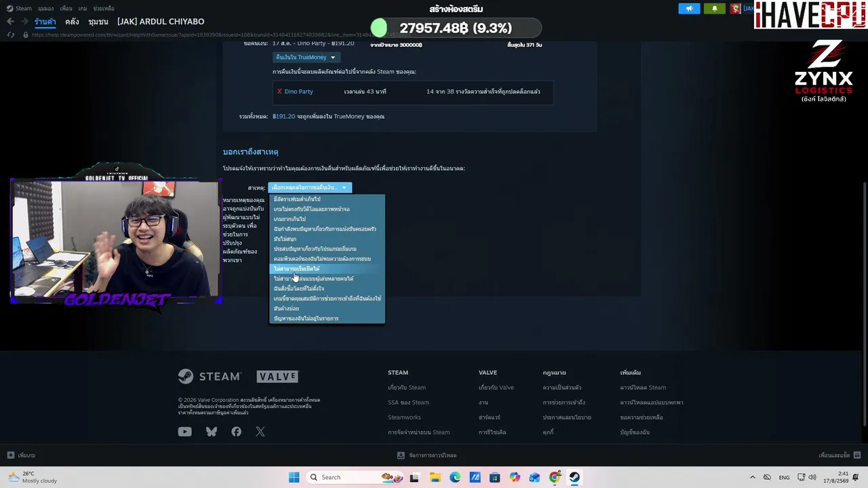Remove Dino Party using the red X

point(279,91)
